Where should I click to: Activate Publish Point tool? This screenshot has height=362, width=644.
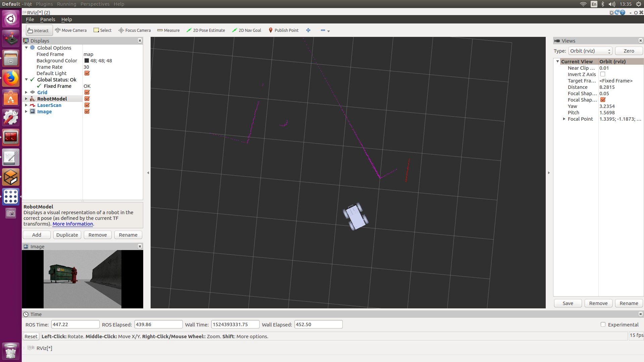(x=283, y=30)
